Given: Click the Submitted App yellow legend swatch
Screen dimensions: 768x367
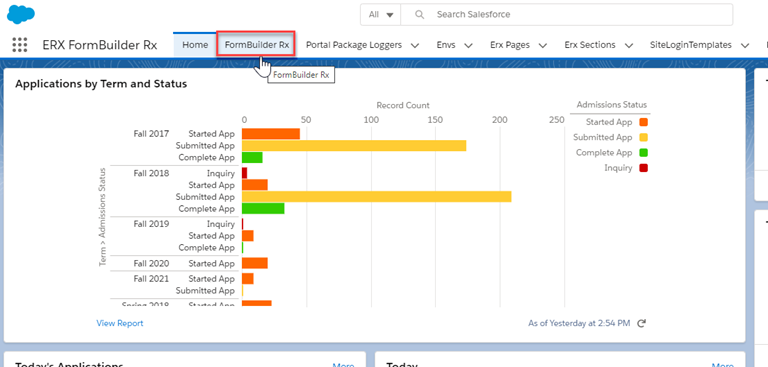Looking at the screenshot, I should pos(644,137).
